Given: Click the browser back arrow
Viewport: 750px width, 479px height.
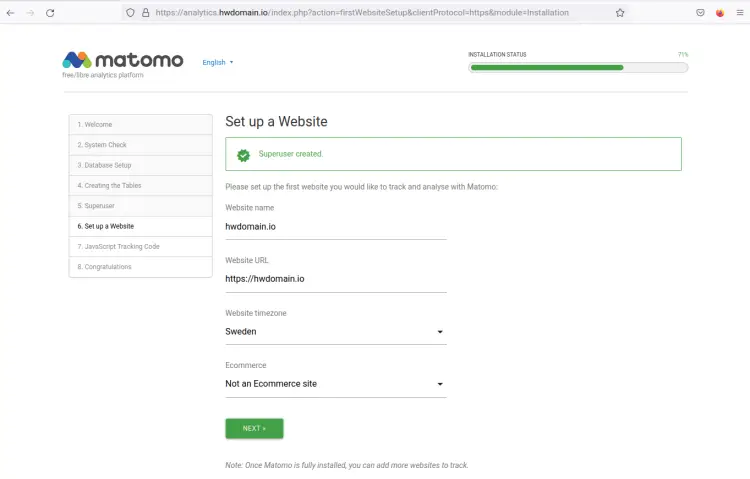Looking at the screenshot, I should coord(11,13).
